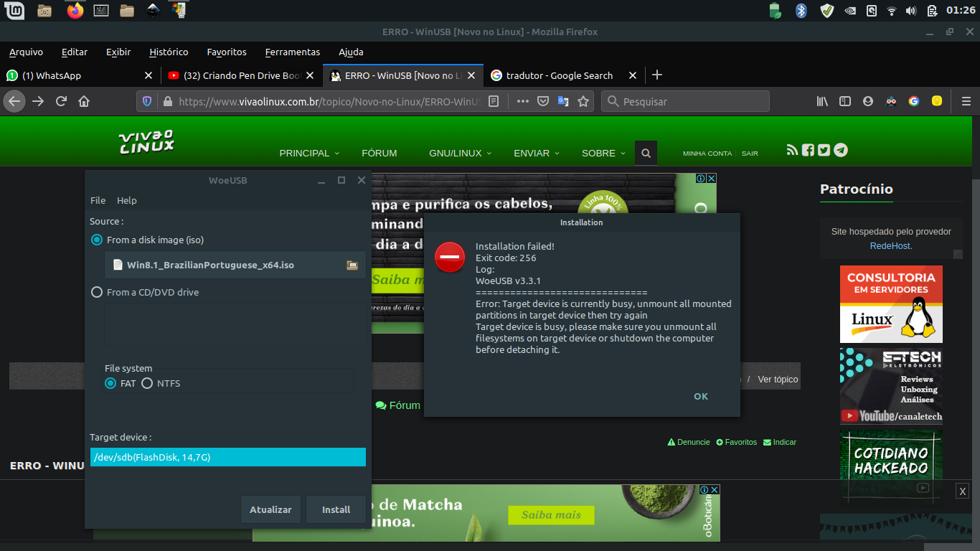980x551 pixels.
Task: Click the MINHA CONTA link
Action: coord(707,154)
